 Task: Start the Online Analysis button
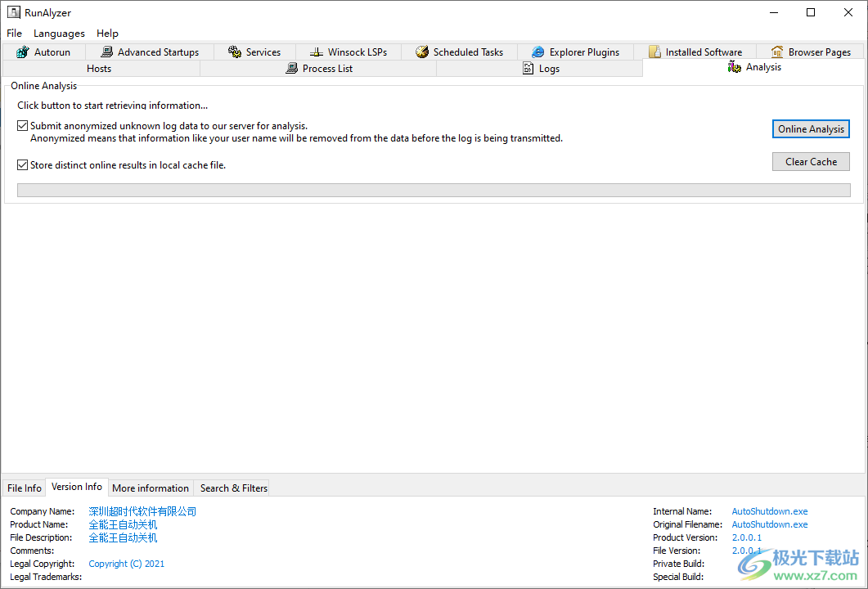(x=811, y=129)
